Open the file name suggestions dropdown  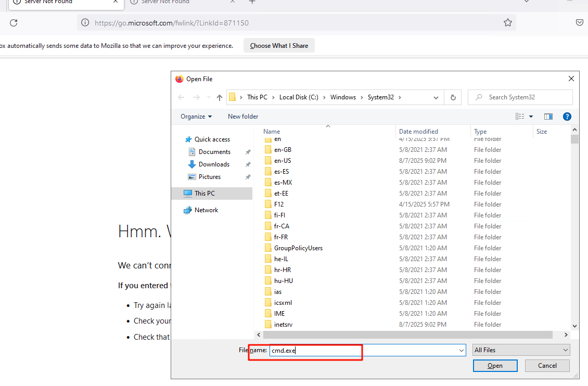click(461, 351)
